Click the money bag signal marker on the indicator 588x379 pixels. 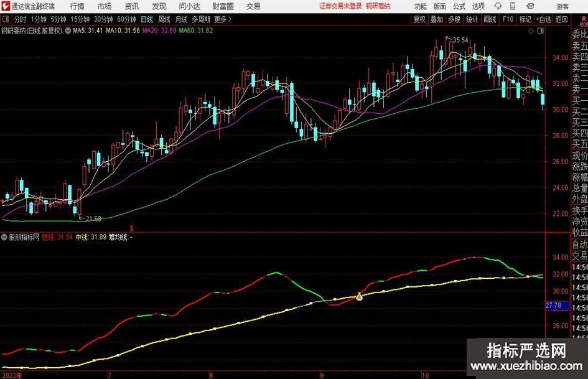pyautogui.click(x=359, y=297)
